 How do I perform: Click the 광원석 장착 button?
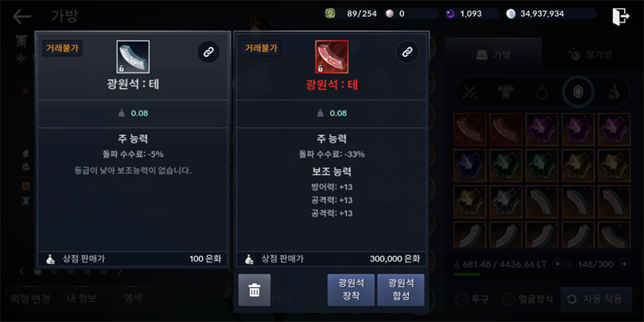[x=351, y=290]
